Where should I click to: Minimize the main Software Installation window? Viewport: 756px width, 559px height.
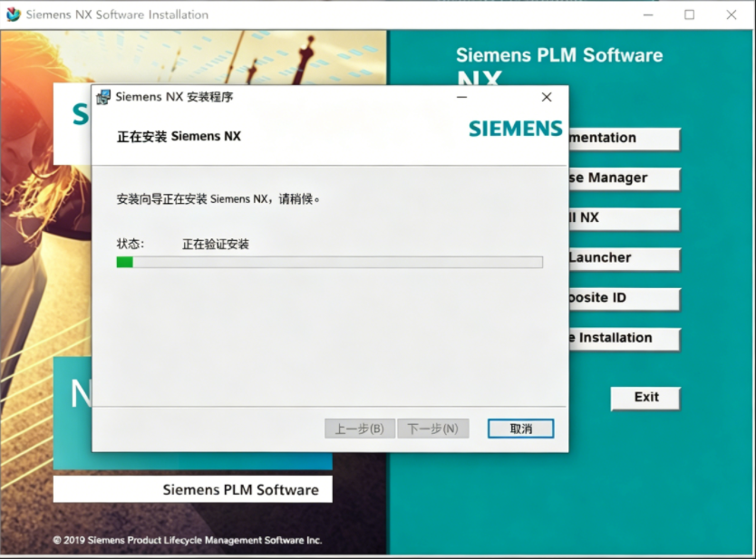(x=647, y=14)
